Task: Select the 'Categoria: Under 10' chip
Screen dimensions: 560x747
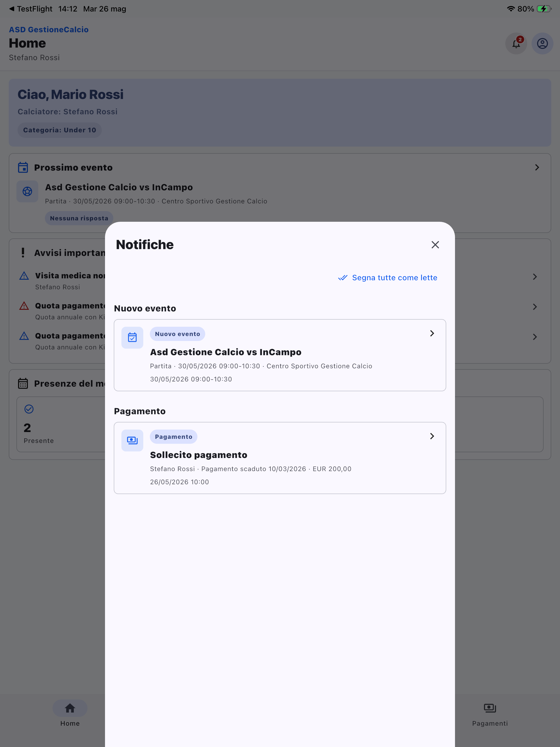Action: tap(59, 130)
